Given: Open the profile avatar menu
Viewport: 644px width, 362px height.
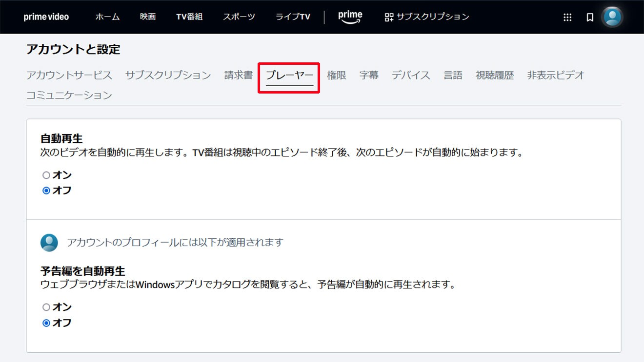Looking at the screenshot, I should point(612,17).
